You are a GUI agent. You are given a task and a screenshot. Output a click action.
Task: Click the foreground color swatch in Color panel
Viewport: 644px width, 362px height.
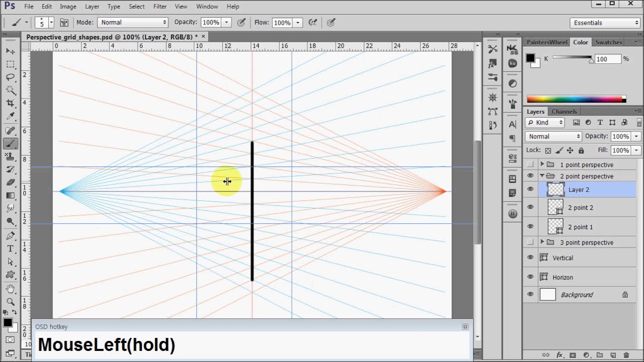[530, 58]
